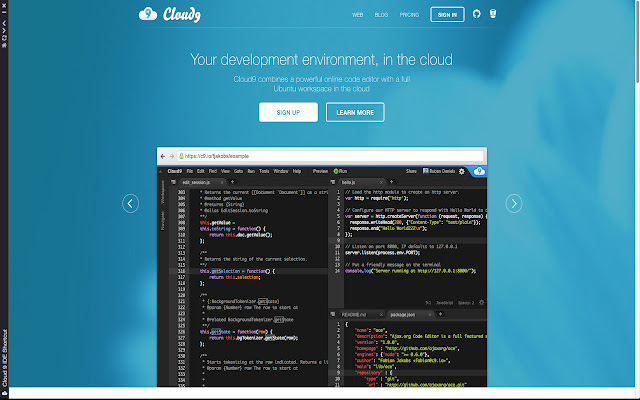Open the Run menu in the IDE
The height and width of the screenshot is (400, 640).
pyautogui.click(x=251, y=171)
